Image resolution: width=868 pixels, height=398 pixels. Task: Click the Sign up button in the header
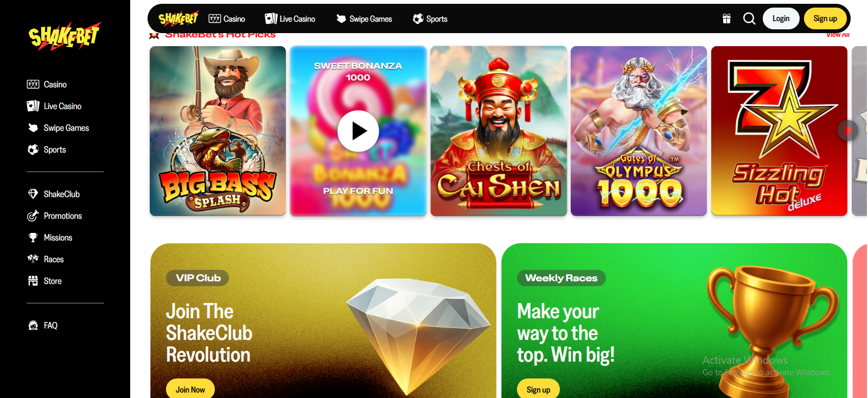pyautogui.click(x=825, y=18)
